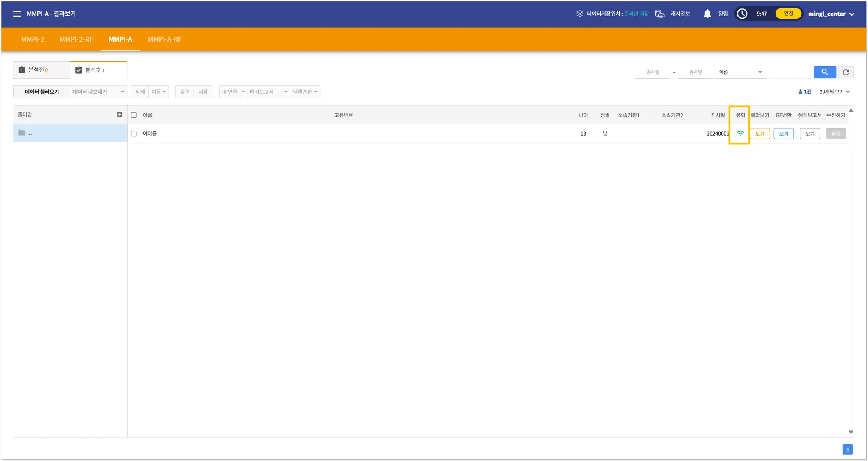Open the 20개씩 보기 page-size dropdown
868x461 pixels.
pyautogui.click(x=834, y=92)
